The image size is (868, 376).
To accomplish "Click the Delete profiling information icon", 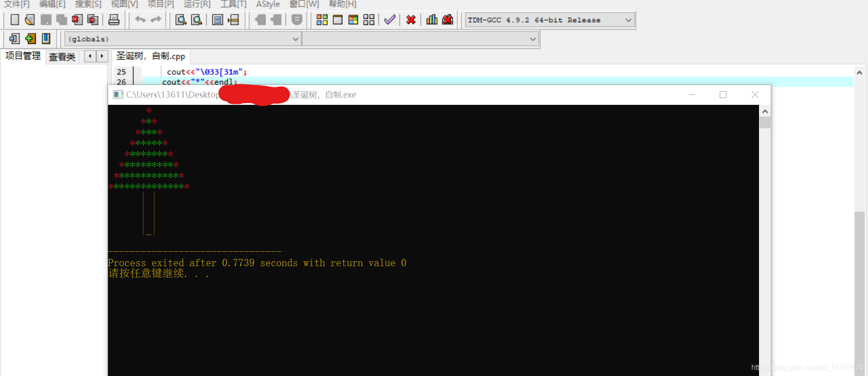I will [x=448, y=20].
